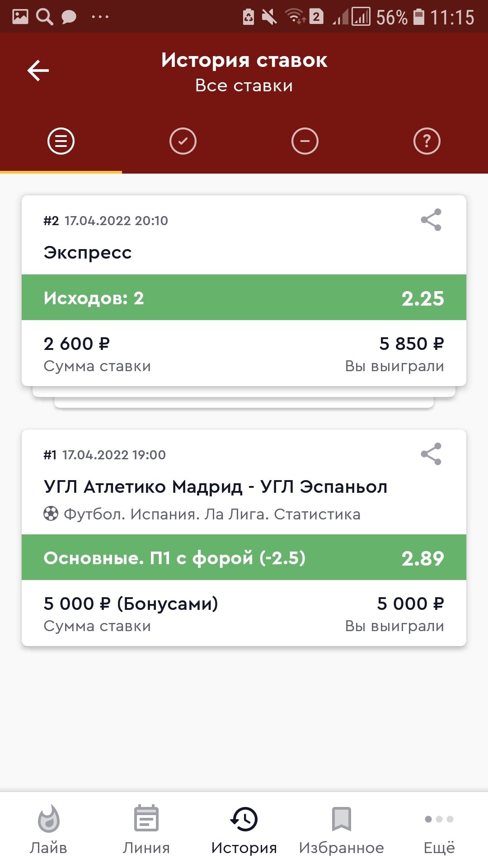Switch to the won bets checkmark filter
The image size is (488, 868).
click(x=183, y=141)
